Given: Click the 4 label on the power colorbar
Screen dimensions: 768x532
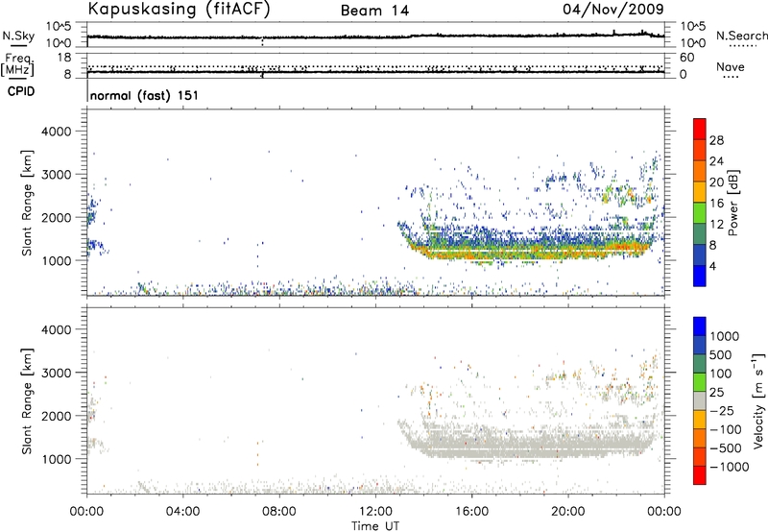Looking at the screenshot, I should (x=713, y=266).
